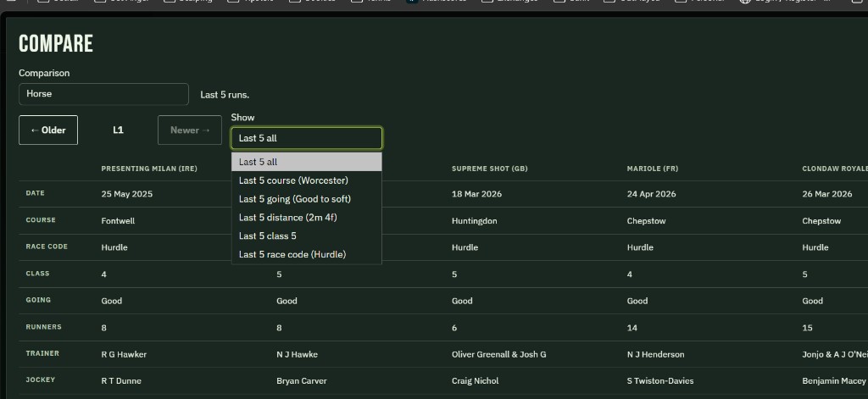Click the COURSE row label

[41, 219]
